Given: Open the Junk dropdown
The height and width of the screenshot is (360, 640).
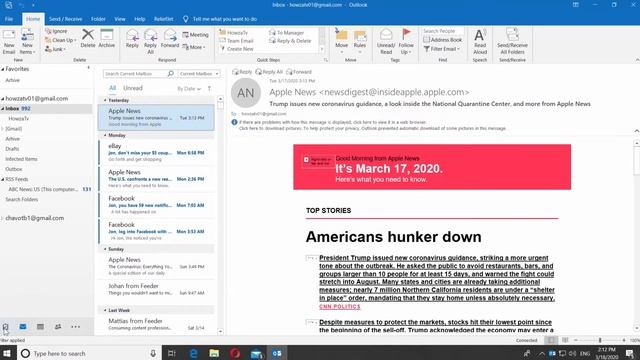Looking at the screenshot, I should coord(56,49).
